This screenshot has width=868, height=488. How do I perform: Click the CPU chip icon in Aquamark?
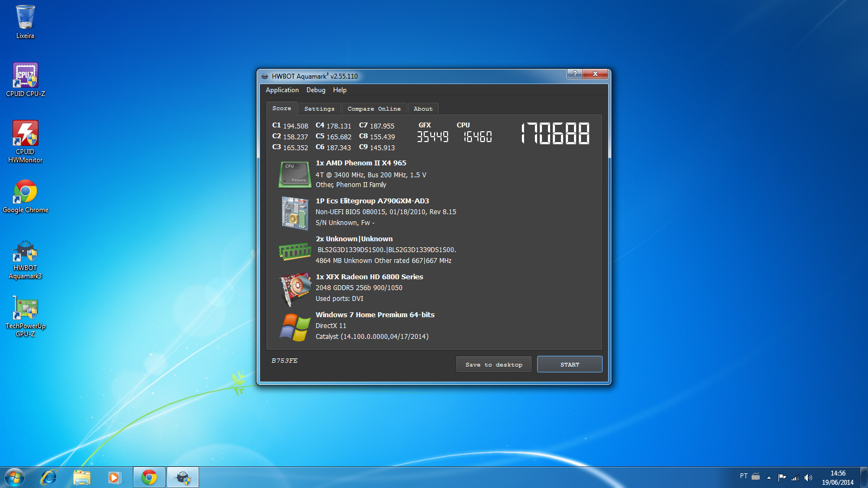pyautogui.click(x=295, y=174)
